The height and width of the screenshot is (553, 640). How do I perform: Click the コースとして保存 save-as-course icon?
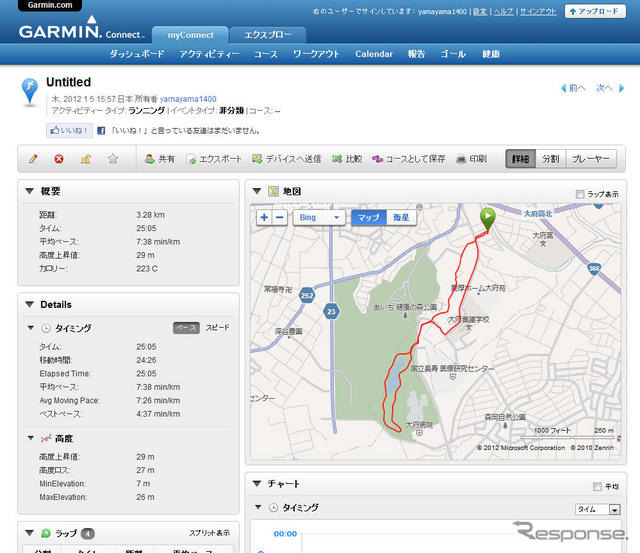pyautogui.click(x=377, y=159)
